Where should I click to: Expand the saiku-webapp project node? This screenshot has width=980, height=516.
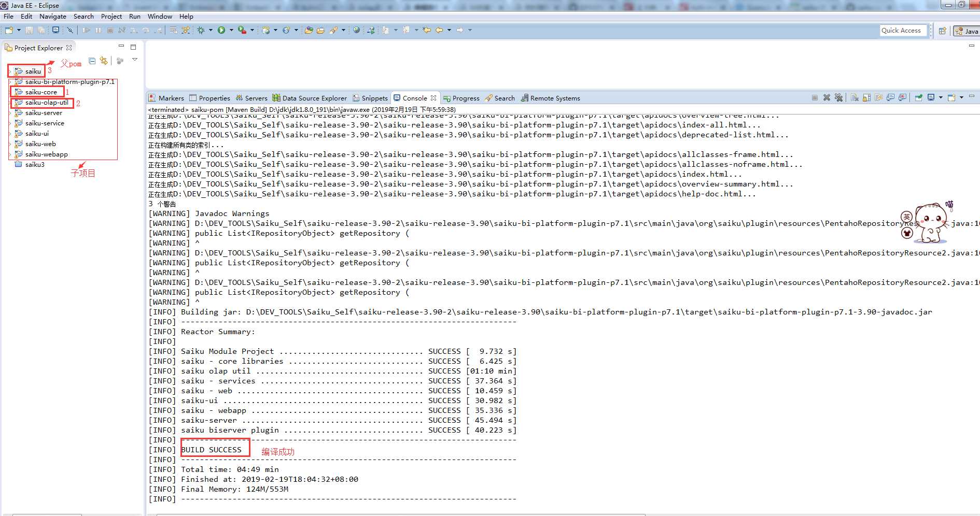click(x=10, y=154)
